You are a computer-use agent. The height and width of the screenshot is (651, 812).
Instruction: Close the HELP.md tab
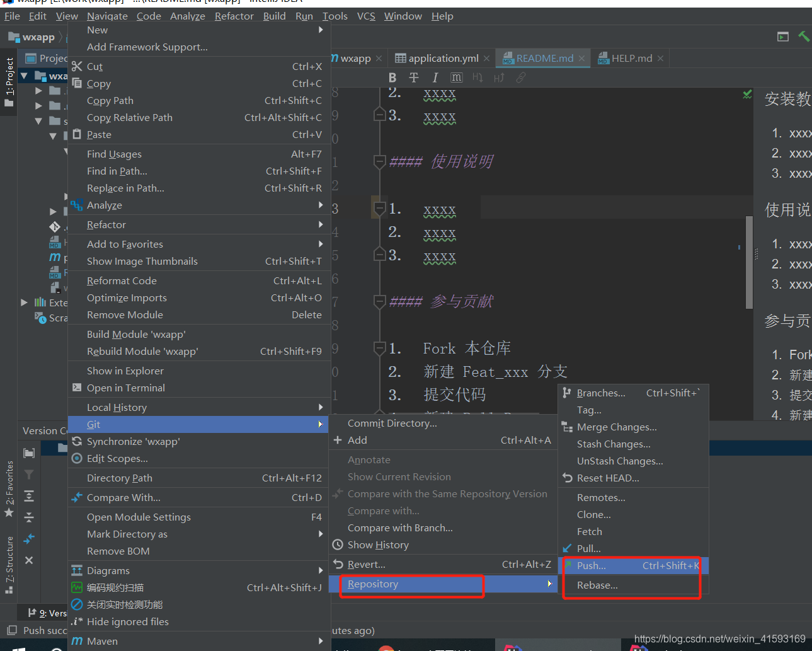[x=660, y=59]
